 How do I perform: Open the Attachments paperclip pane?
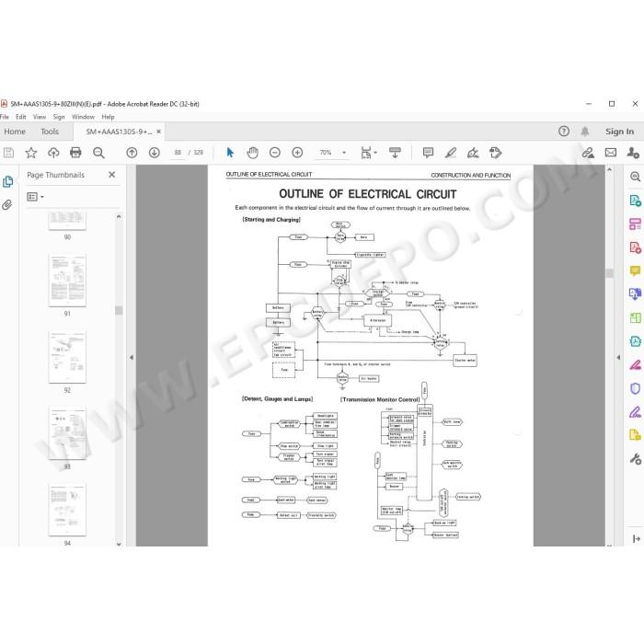point(7,205)
